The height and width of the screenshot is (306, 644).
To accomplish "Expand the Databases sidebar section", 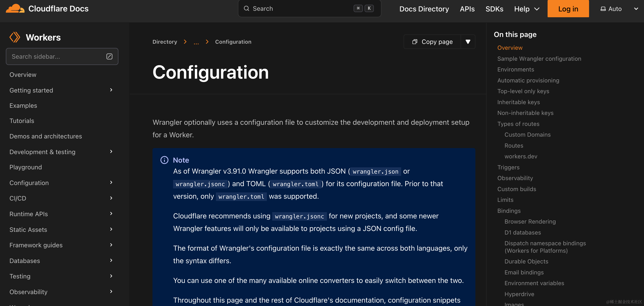I will (x=111, y=260).
